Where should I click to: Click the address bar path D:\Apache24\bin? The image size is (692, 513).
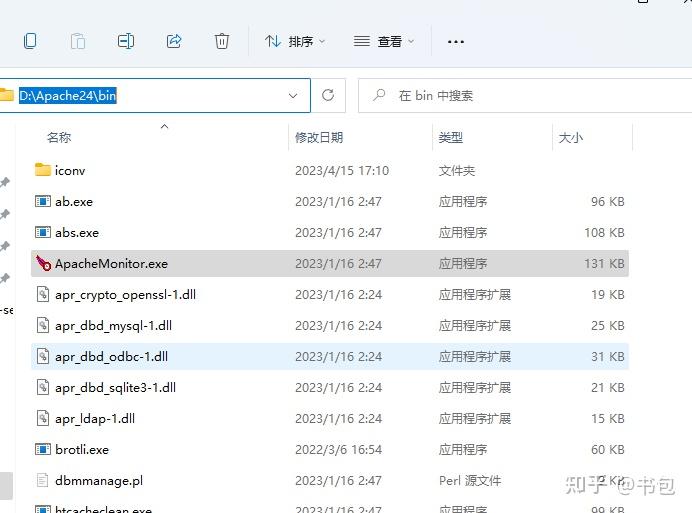[x=68, y=95]
